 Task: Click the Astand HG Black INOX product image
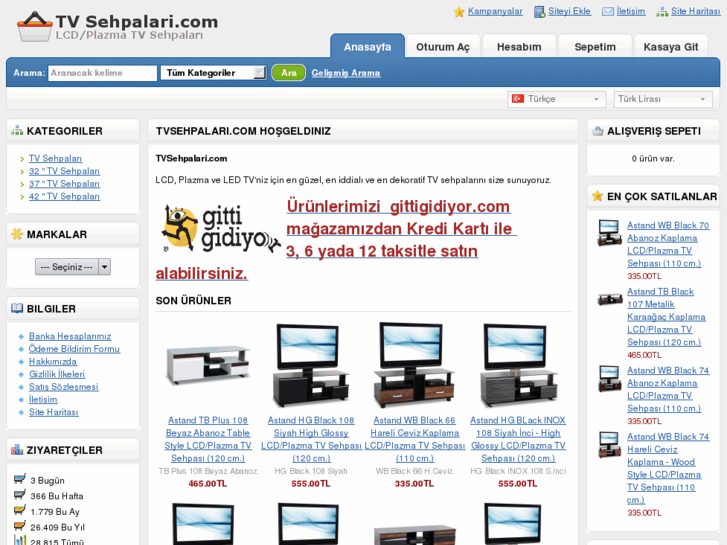tap(518, 365)
